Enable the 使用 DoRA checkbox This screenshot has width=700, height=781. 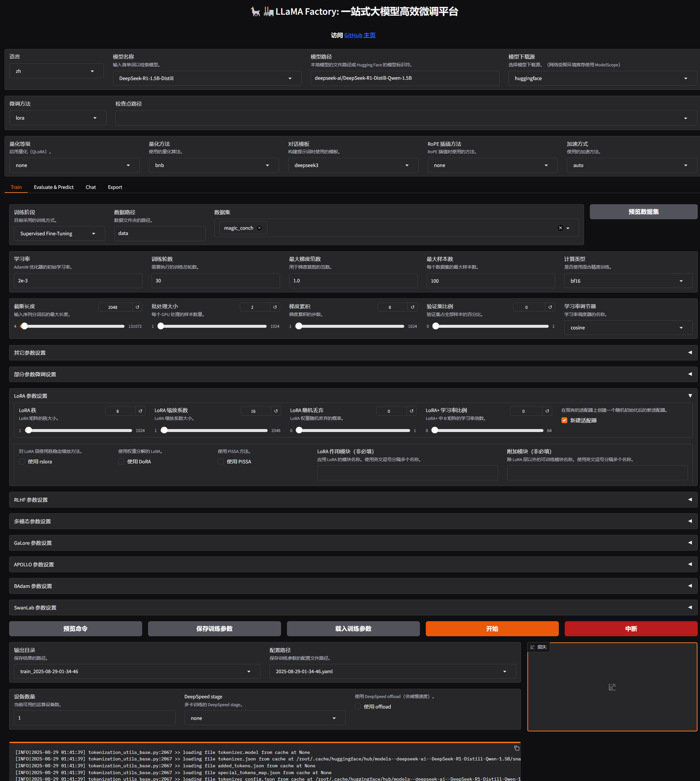click(121, 461)
